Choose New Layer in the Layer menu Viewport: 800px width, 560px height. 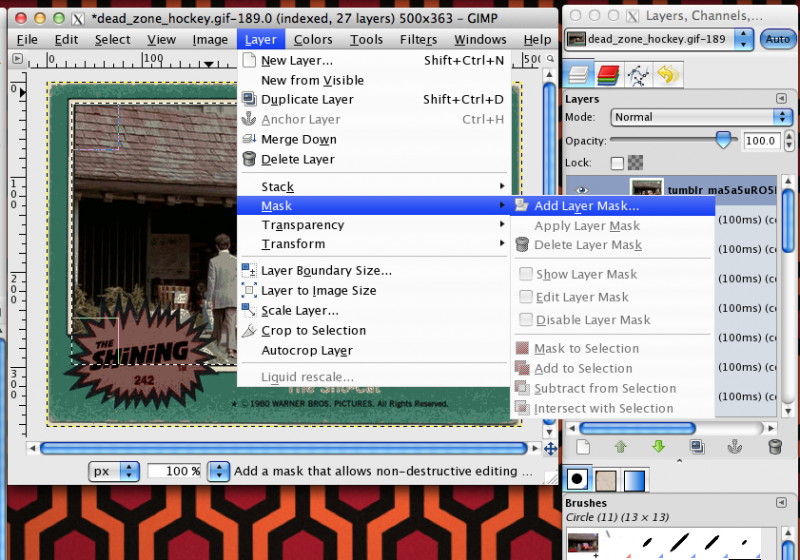tap(374, 60)
